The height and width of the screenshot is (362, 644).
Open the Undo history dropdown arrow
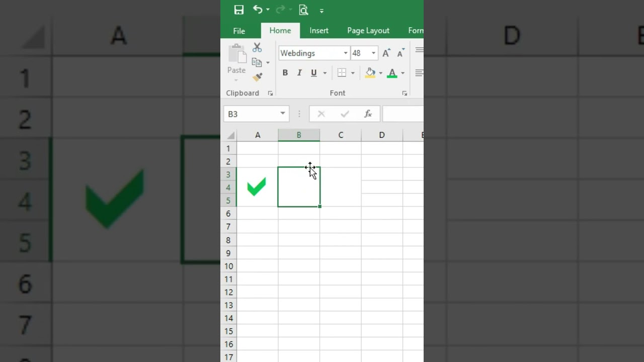[268, 10]
